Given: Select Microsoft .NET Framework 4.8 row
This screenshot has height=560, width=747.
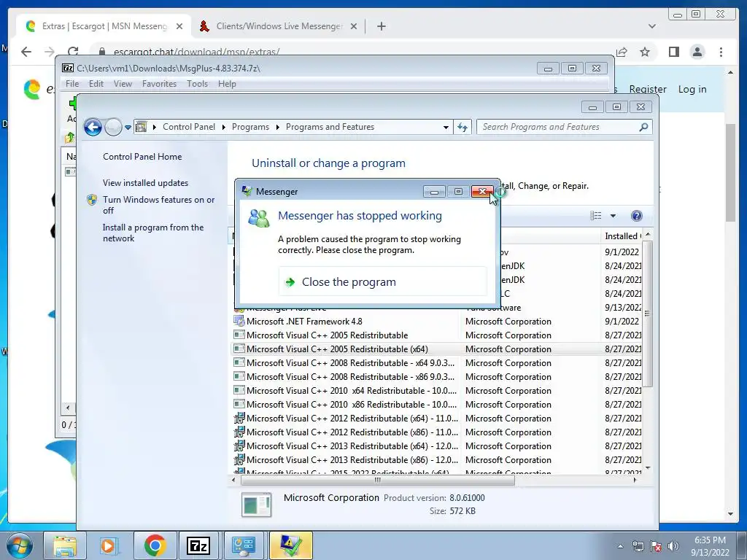Looking at the screenshot, I should [x=437, y=322].
